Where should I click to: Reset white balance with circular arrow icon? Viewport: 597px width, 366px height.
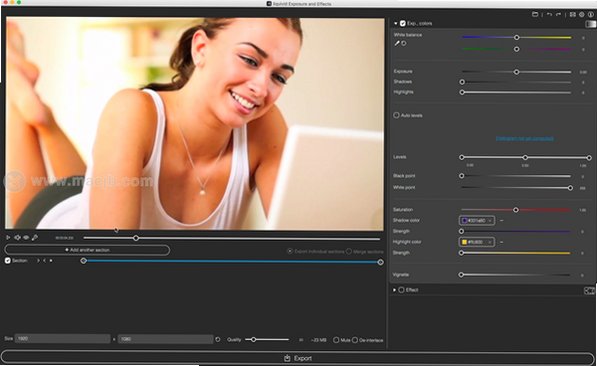[x=404, y=43]
